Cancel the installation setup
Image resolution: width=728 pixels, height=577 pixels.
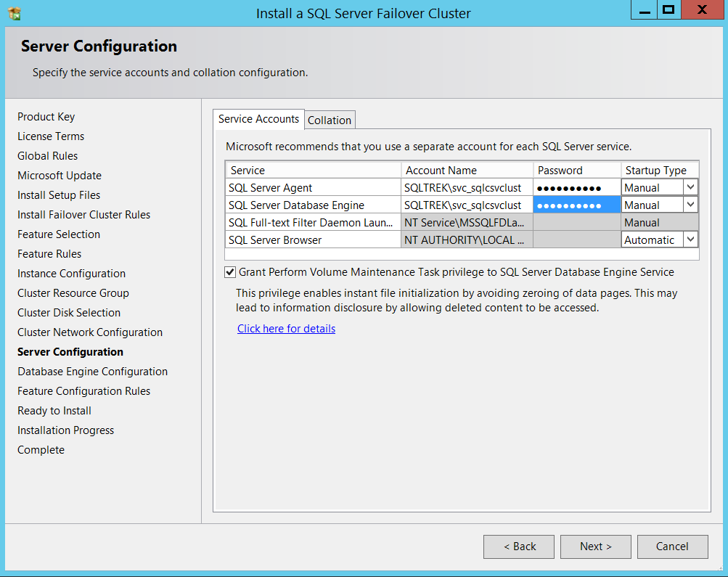point(672,547)
